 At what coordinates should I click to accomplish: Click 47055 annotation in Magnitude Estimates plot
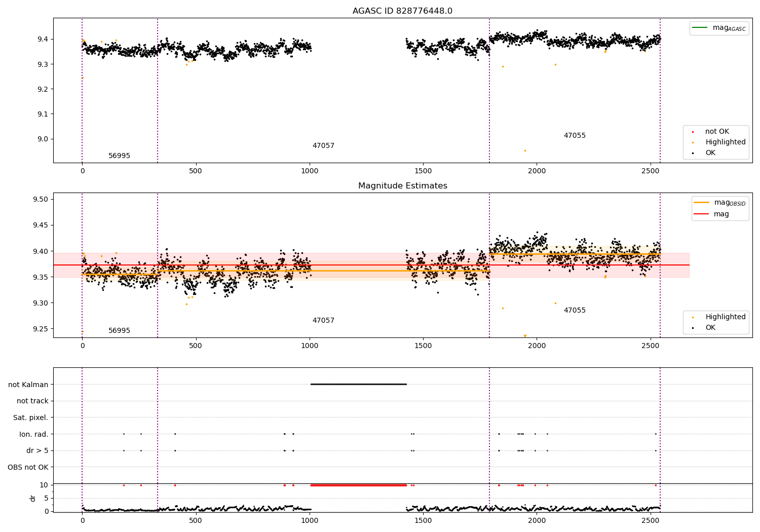tap(575, 311)
